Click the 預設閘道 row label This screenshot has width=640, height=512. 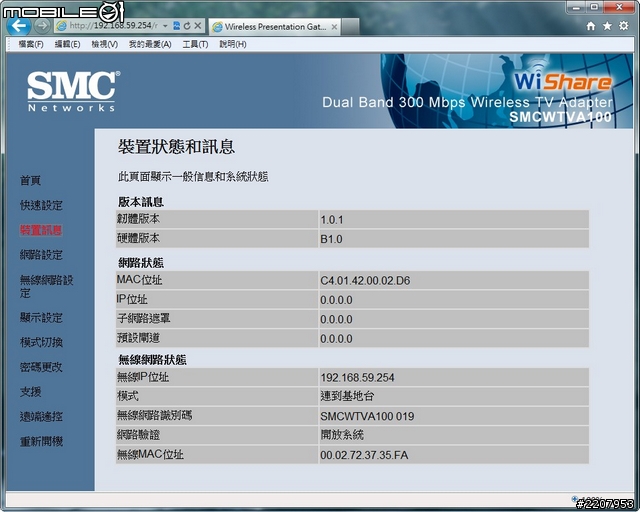pos(138,338)
